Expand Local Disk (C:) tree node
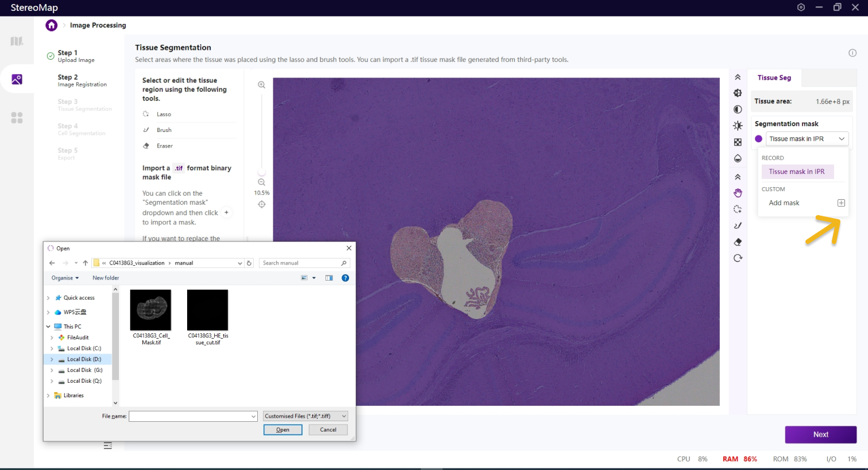Screen dimensions: 868x470 coord(52,348)
